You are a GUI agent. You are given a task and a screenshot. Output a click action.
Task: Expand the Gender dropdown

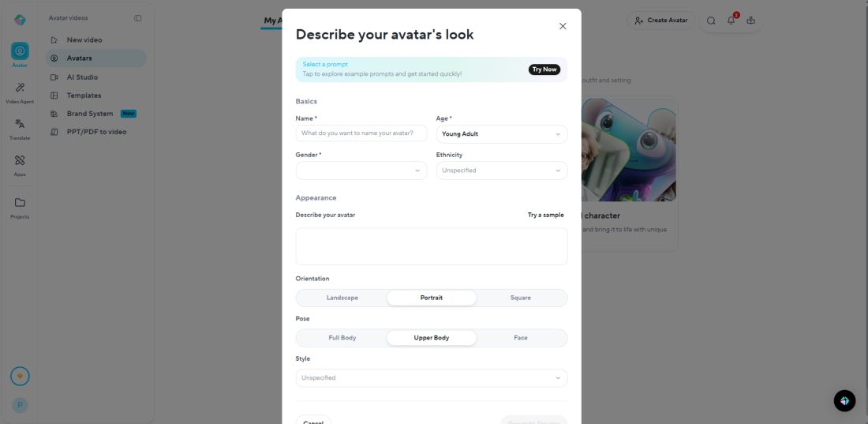point(361,171)
